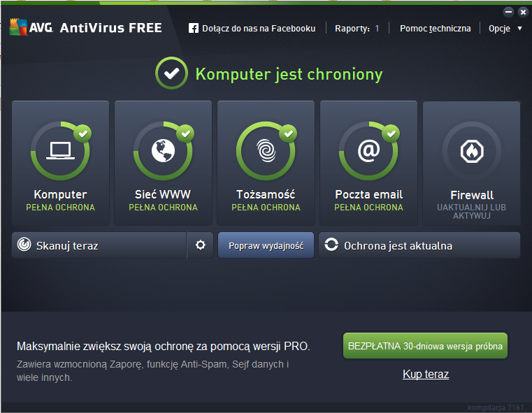
Task: Close the AVG window
Action: tap(523, 13)
